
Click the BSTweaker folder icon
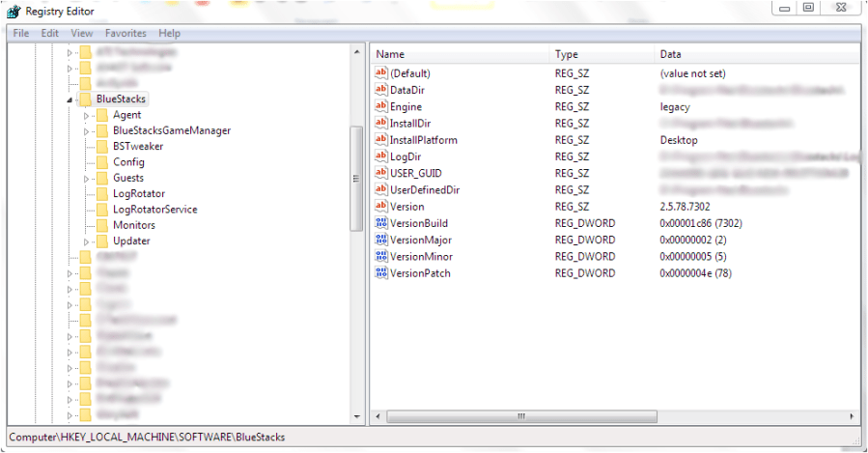point(102,147)
